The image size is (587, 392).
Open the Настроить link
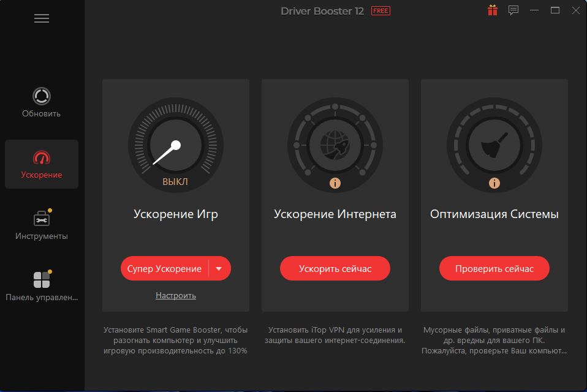coord(176,295)
